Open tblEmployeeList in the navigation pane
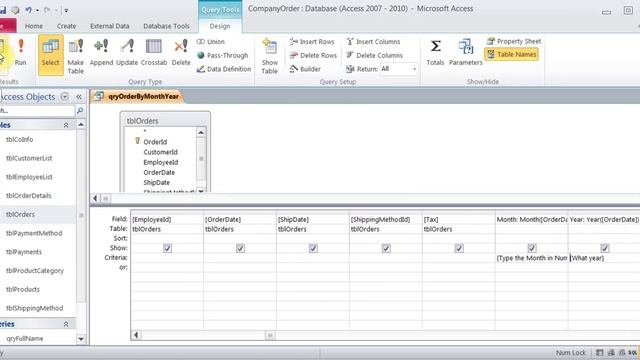640x360 pixels. pos(29,177)
